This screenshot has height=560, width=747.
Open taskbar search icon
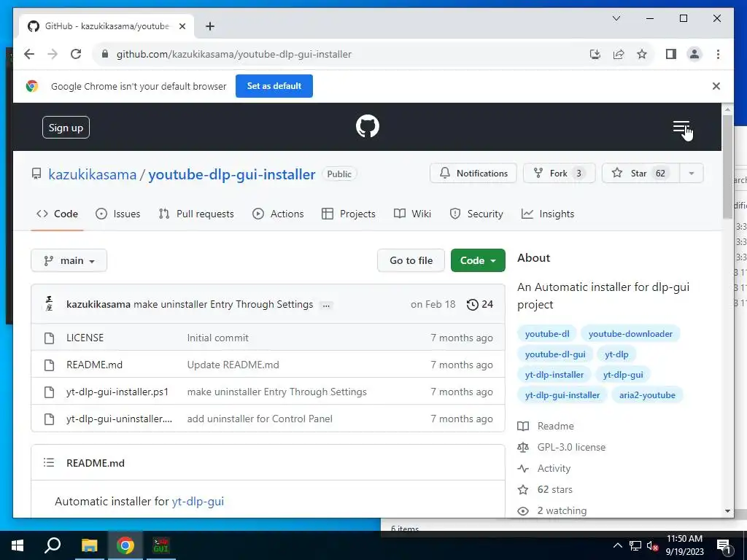pyautogui.click(x=53, y=545)
